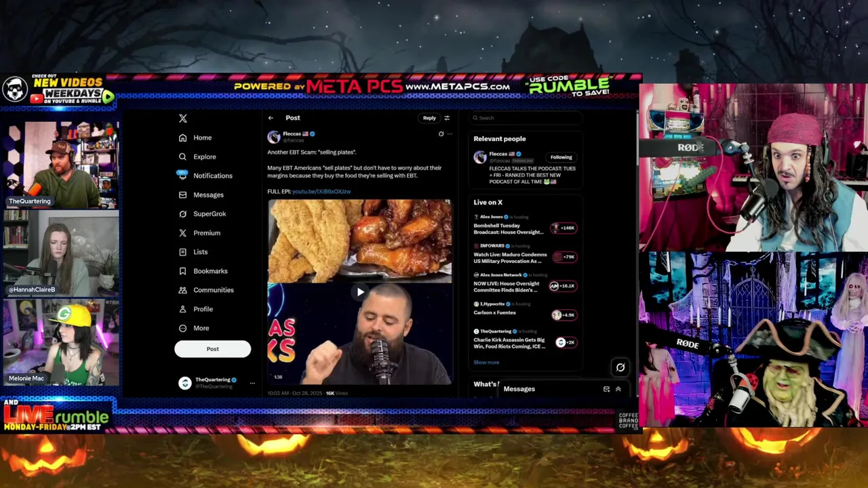Open the three-dot menu on Fleccas post
The width and height of the screenshot is (868, 488).
[449, 134]
